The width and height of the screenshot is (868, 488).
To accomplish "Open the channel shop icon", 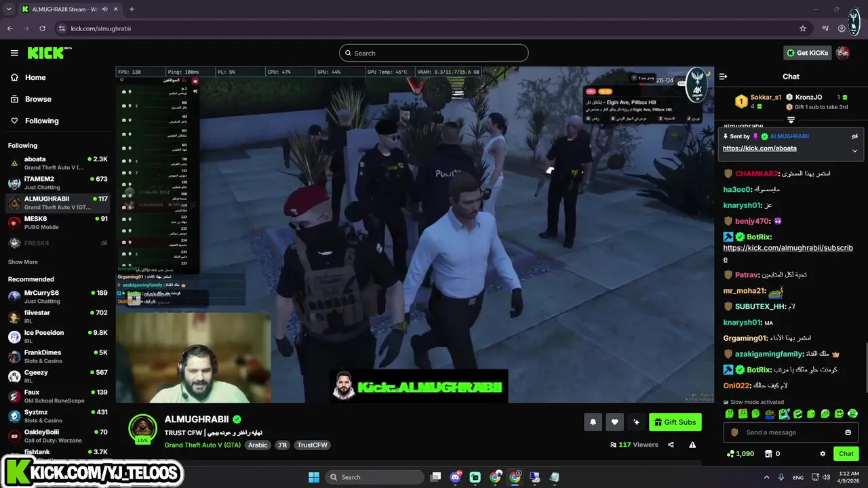I will point(768,453).
